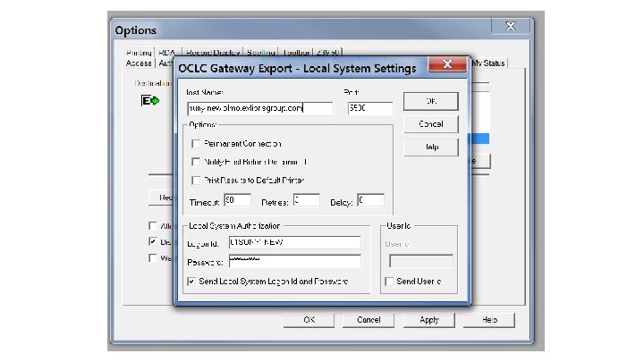Toggle Notify Host Before Disconnect checkbox

(x=196, y=162)
